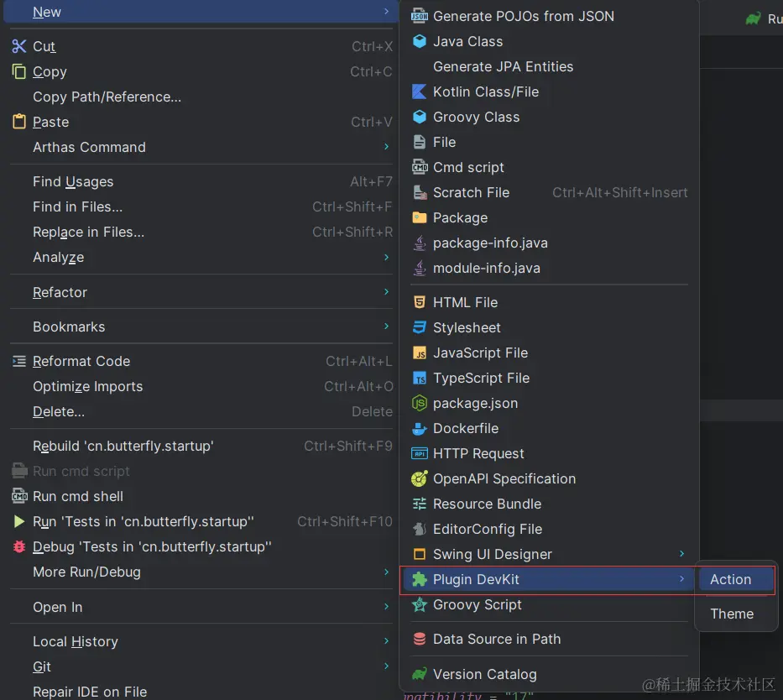Click the Copy icon
This screenshot has height=700, width=783.
tap(19, 71)
